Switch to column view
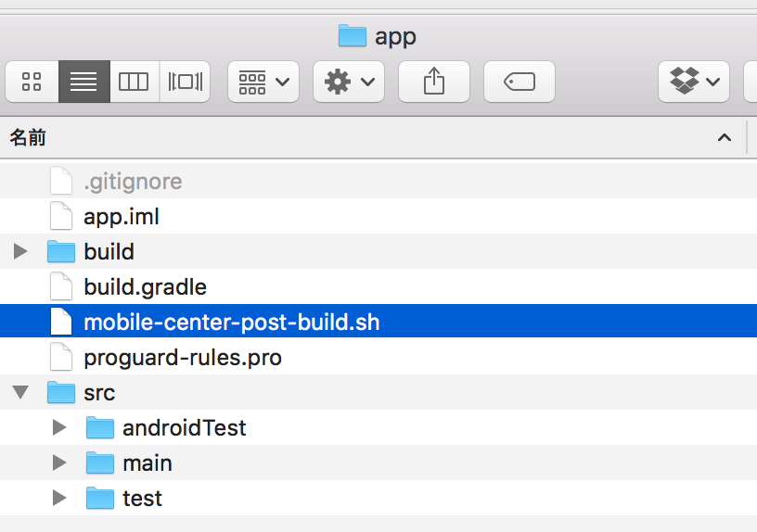This screenshot has width=757, height=532. [x=135, y=82]
